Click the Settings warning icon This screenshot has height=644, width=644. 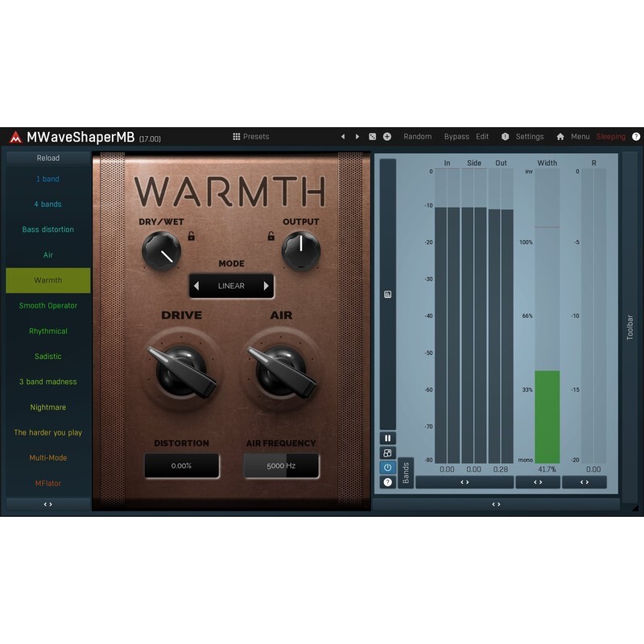point(506,137)
